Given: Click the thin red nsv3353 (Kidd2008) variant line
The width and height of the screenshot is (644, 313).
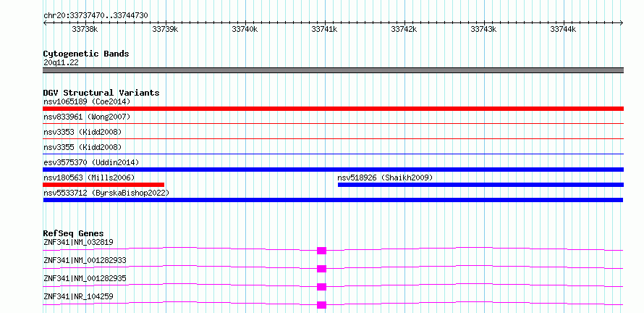Looking at the screenshot, I should 333,138.
